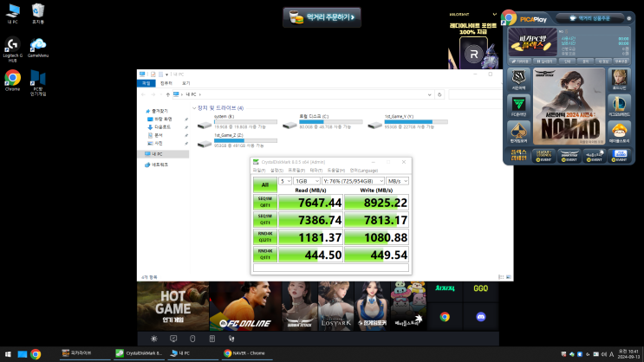Select the local disk (C:) drive icon
Image resolution: width=644 pixels, height=362 pixels.
point(290,125)
